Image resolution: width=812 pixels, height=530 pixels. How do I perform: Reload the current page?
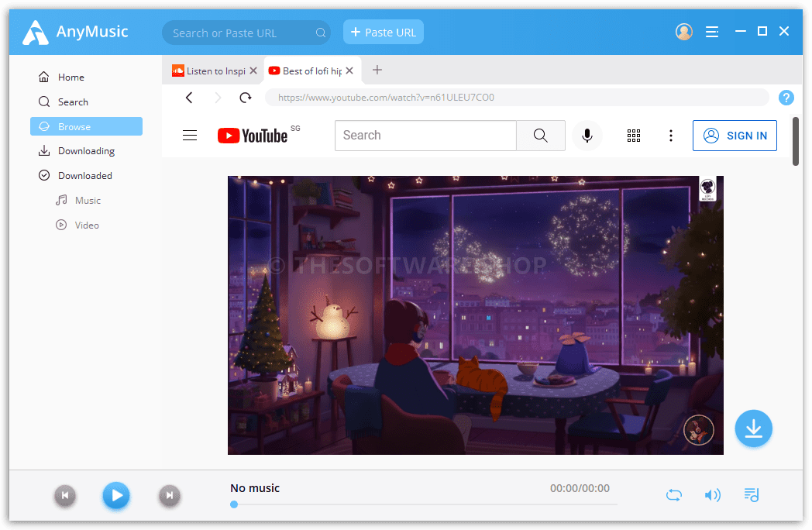246,98
